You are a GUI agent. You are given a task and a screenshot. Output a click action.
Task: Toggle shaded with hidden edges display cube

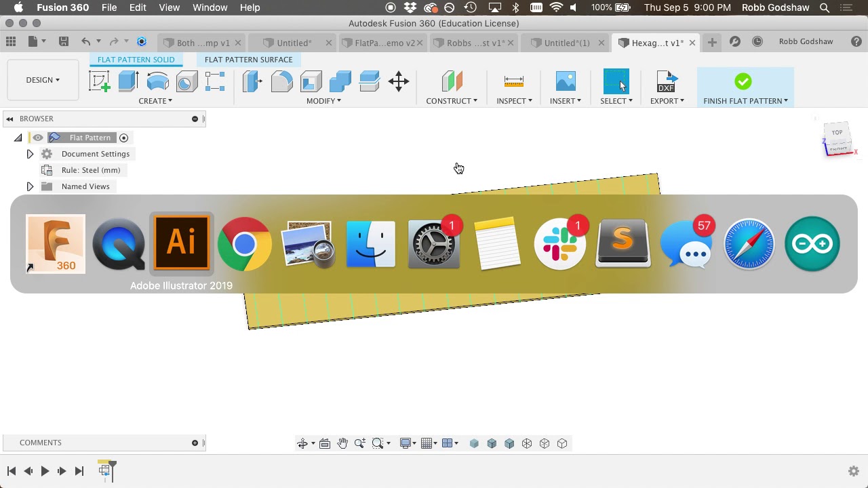[509, 443]
